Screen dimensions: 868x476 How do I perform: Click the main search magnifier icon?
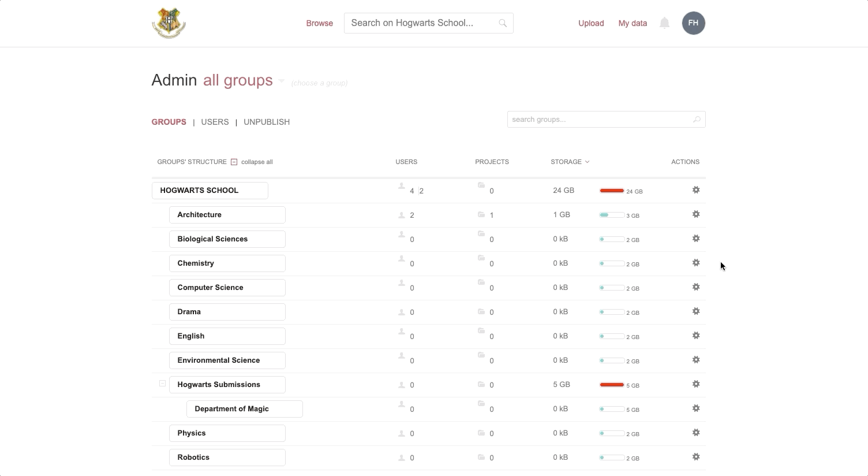(x=503, y=23)
